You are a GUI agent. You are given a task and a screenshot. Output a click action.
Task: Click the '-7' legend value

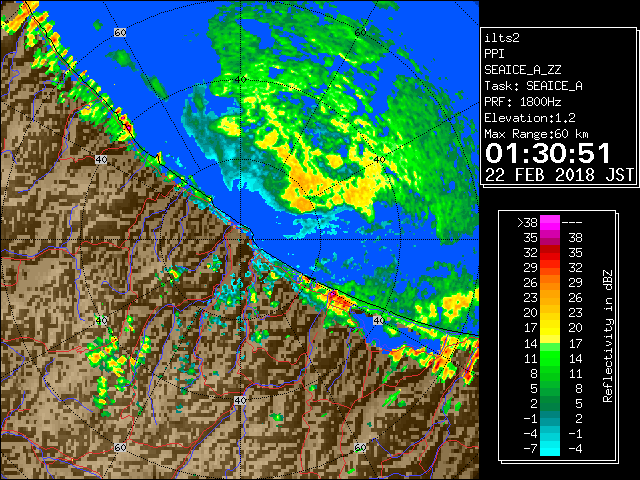(x=530, y=449)
